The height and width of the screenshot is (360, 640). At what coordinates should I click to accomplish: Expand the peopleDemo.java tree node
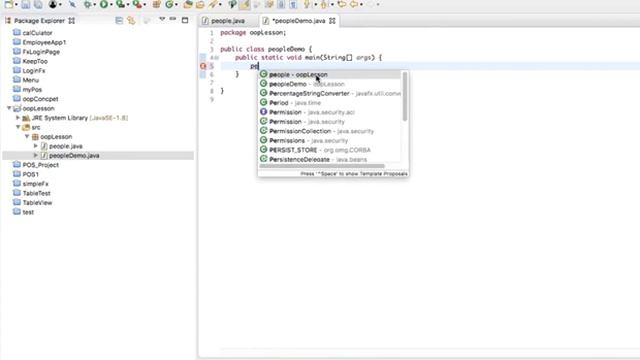coord(36,155)
